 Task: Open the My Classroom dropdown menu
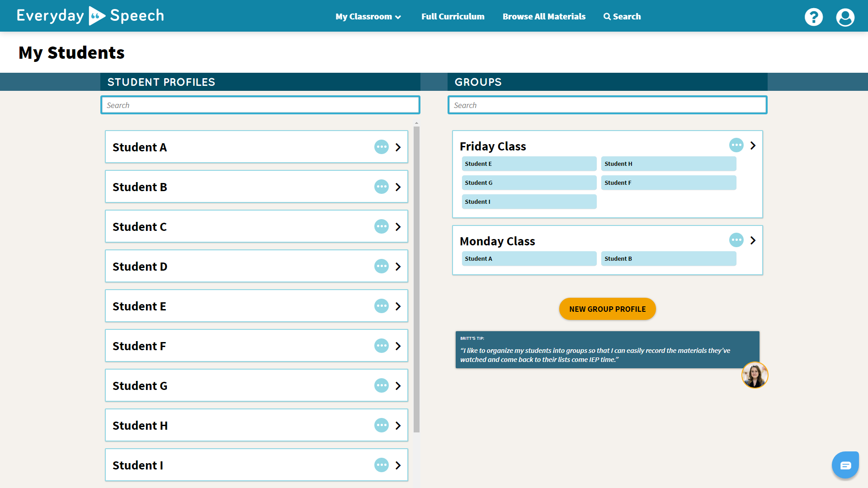[x=368, y=17]
